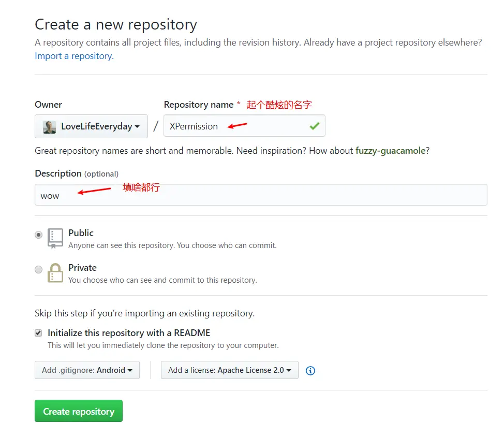Open the Add a license dropdown
Viewport: 504px width, 436px height.
pyautogui.click(x=230, y=370)
